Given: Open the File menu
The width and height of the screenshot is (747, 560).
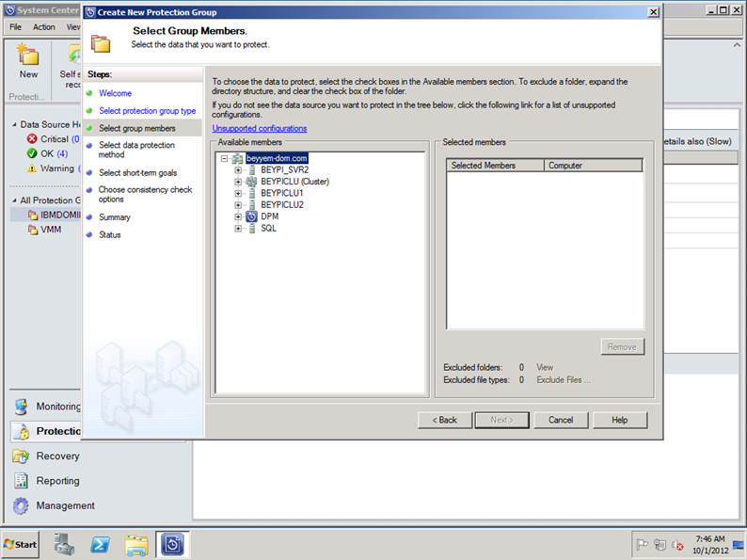Looking at the screenshot, I should (x=16, y=27).
